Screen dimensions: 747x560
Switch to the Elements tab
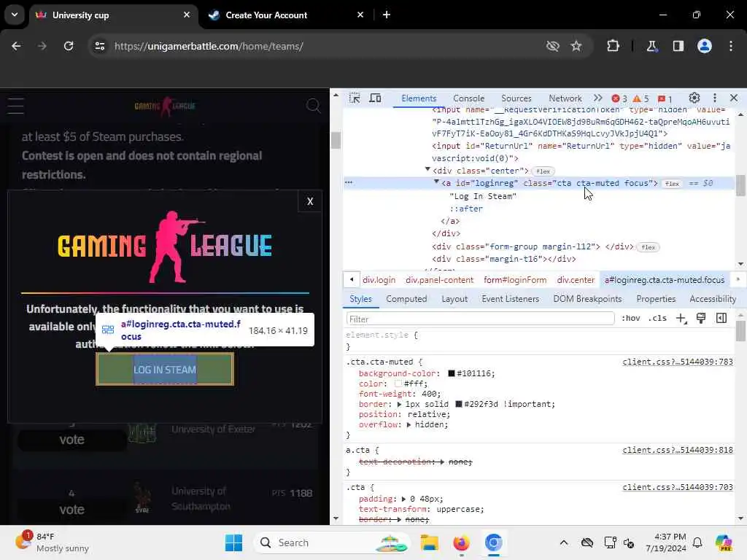419,98
